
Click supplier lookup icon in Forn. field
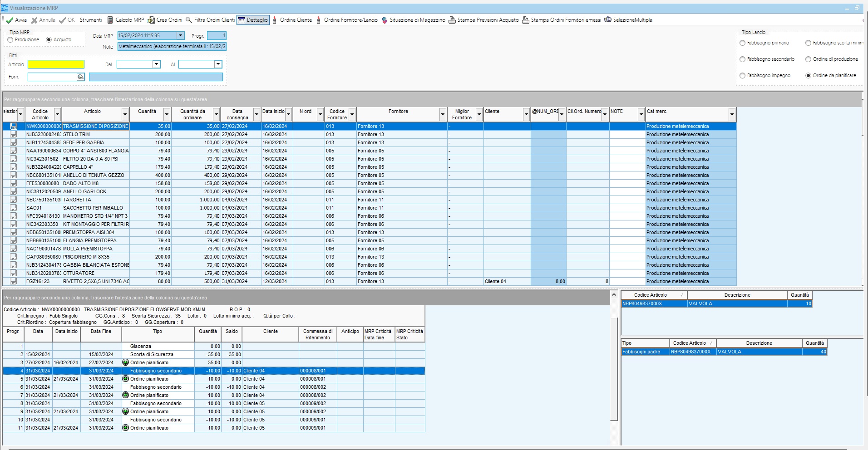(81, 77)
